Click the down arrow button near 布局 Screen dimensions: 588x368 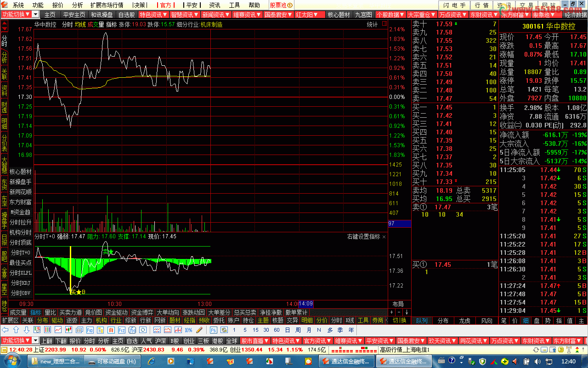click(x=406, y=312)
